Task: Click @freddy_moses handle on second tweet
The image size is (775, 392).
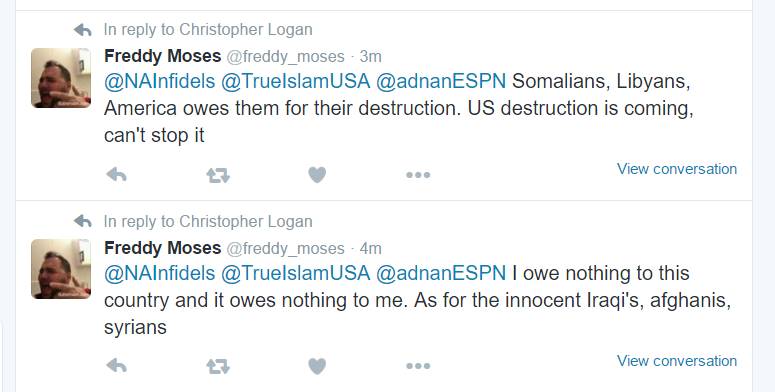Action: point(286,249)
